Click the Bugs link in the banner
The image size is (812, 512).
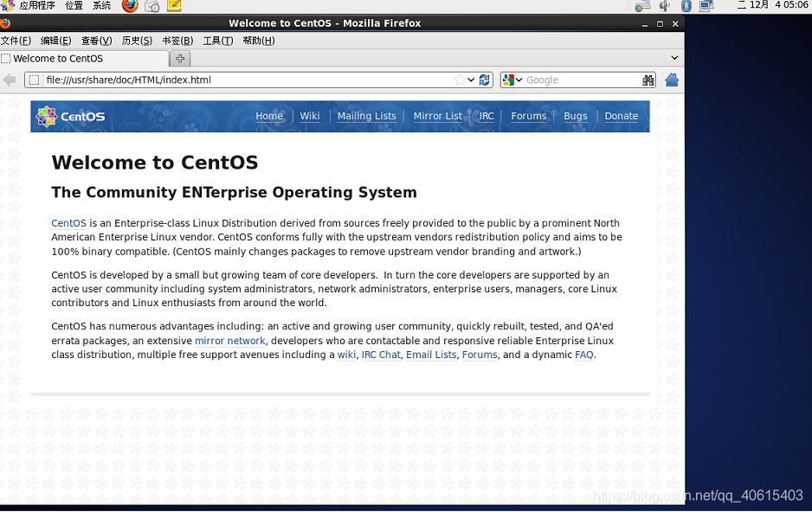coord(576,117)
